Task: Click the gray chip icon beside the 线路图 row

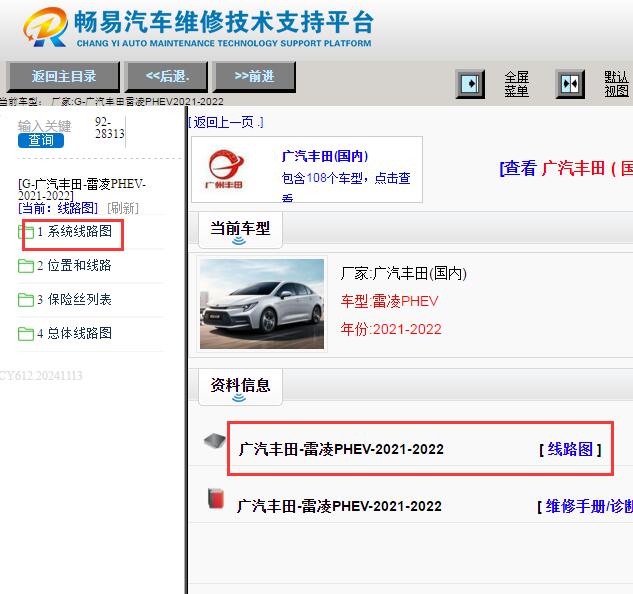Action: 215,441
